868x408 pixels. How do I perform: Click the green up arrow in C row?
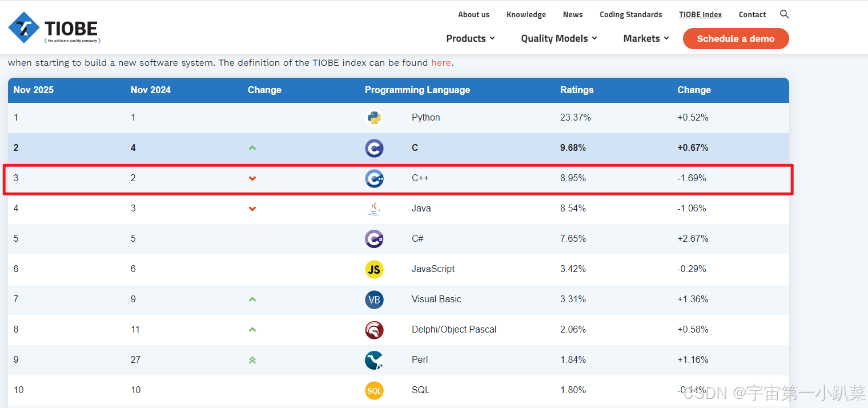click(x=252, y=148)
